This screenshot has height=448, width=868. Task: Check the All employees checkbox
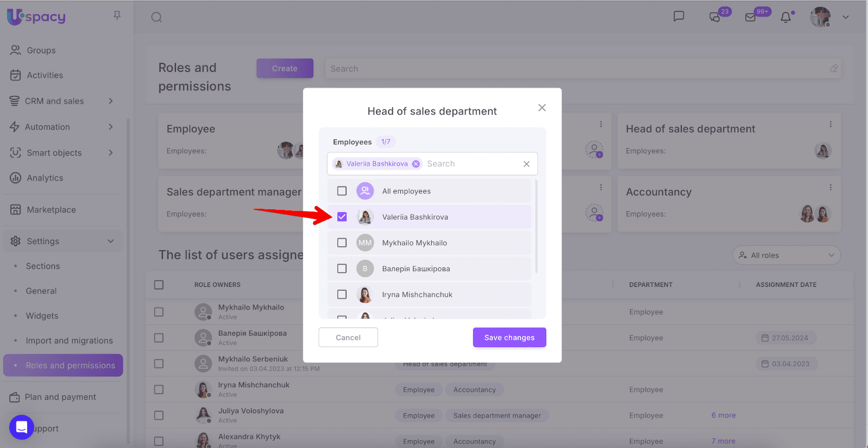pos(342,191)
